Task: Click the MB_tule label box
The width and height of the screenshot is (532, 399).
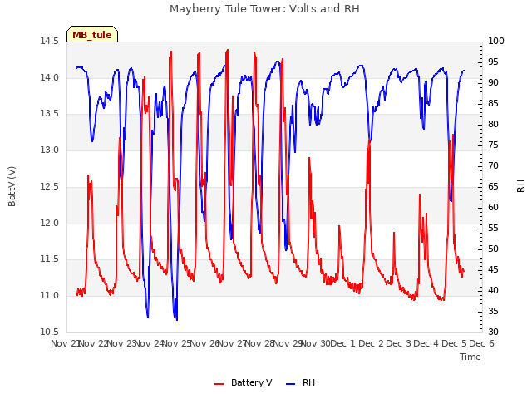Action: coord(92,34)
